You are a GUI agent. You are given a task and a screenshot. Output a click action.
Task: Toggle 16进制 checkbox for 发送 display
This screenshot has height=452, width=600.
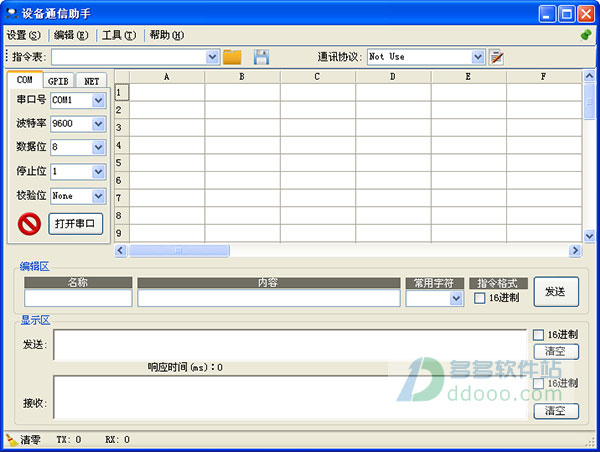[538, 335]
